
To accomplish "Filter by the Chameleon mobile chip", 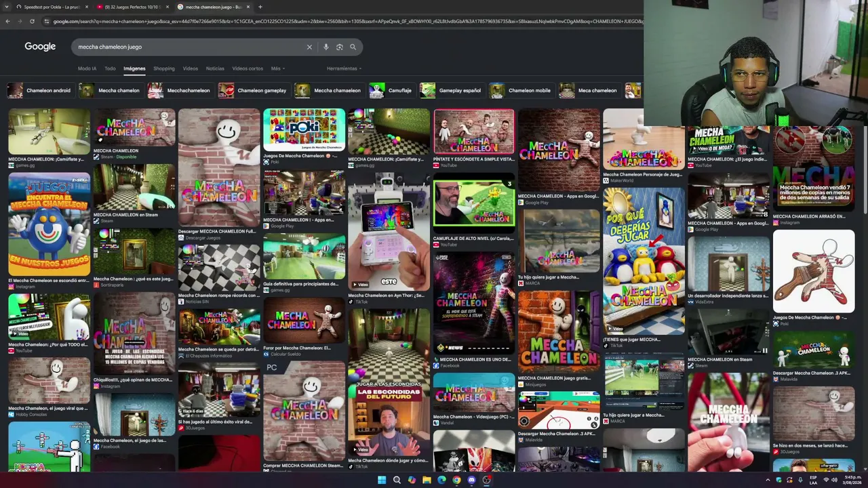I will tap(521, 90).
